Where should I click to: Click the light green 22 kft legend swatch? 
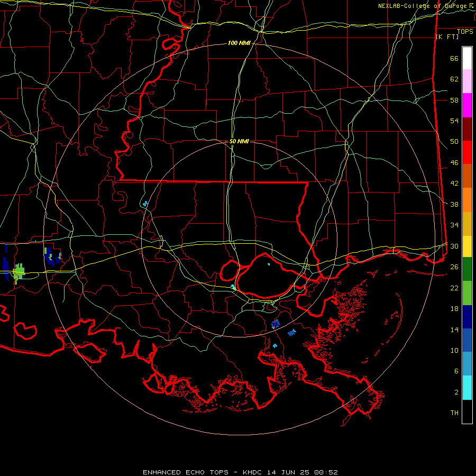(467, 293)
